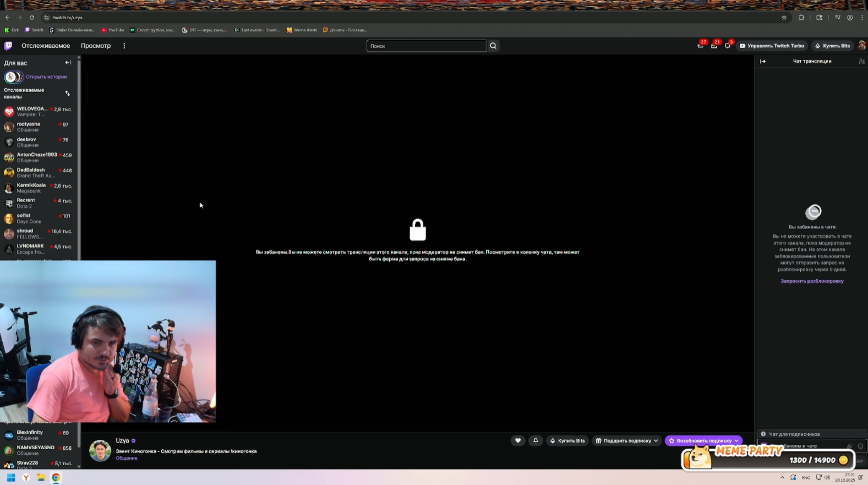Click the notification bell under the stream
The width and height of the screenshot is (868, 485).
[x=536, y=440]
